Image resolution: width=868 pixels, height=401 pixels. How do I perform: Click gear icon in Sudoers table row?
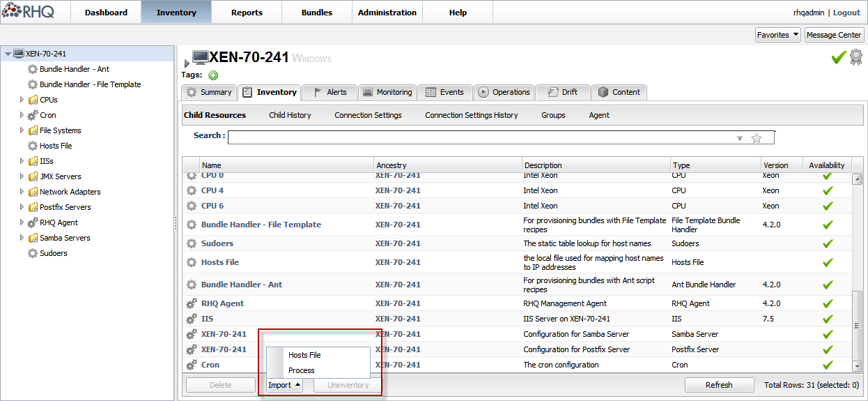[192, 243]
